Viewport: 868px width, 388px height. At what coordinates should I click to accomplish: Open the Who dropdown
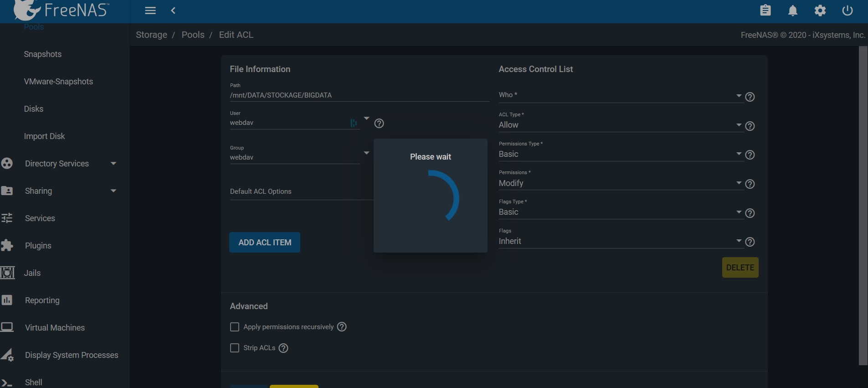620,96
